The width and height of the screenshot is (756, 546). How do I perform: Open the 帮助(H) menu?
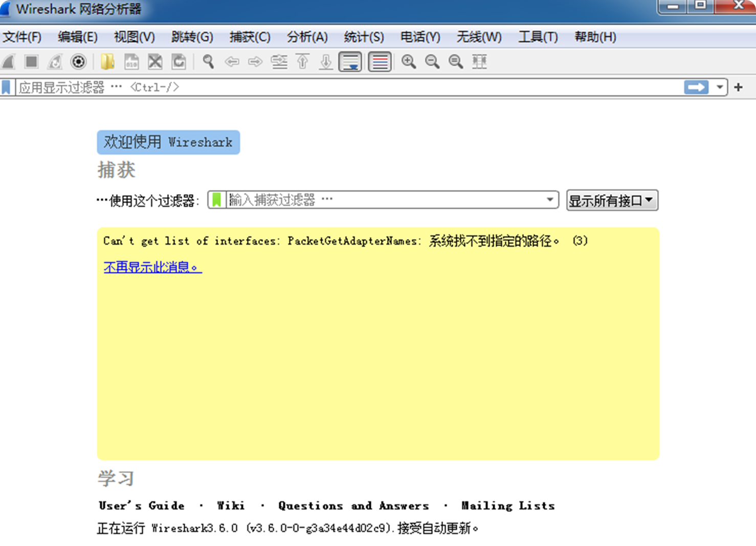point(595,37)
